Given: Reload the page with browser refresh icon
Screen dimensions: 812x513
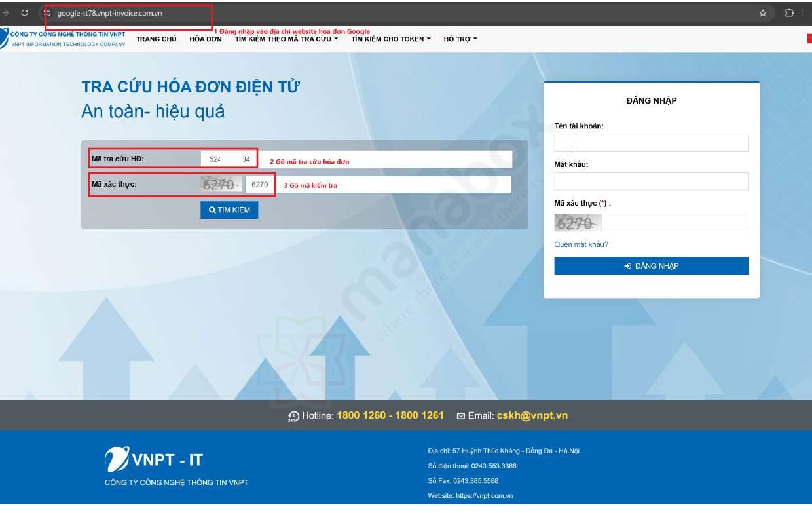Looking at the screenshot, I should (x=24, y=13).
